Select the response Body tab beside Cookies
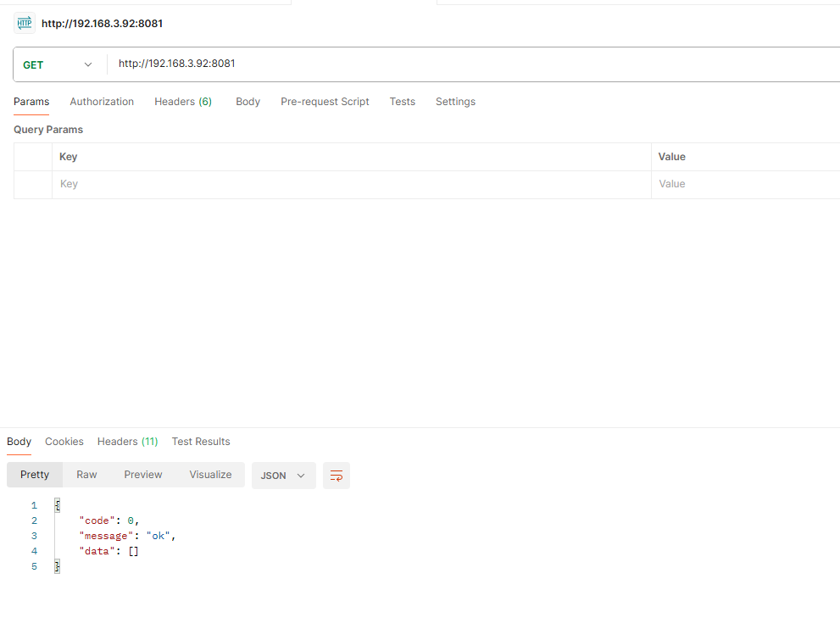The image size is (840, 629). point(19,442)
